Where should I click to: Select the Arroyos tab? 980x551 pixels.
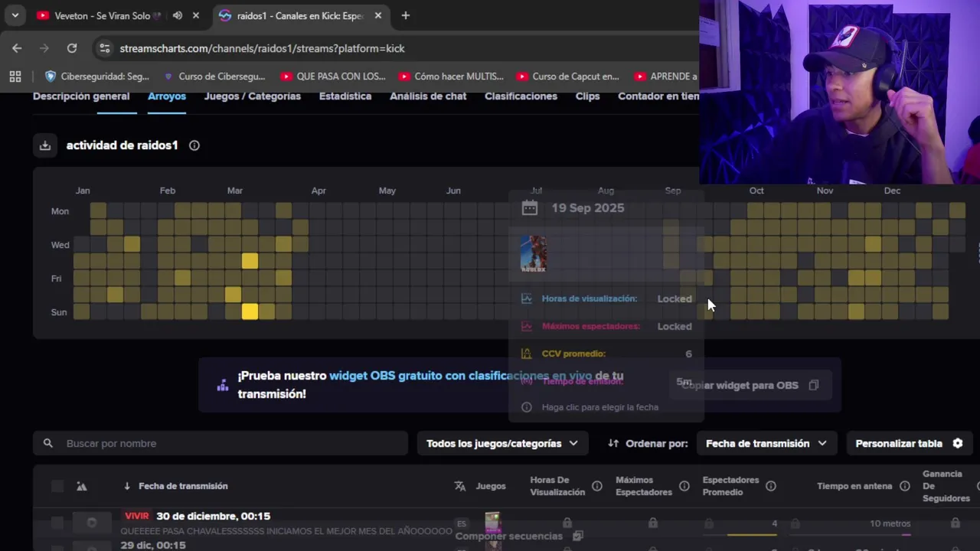pos(167,96)
